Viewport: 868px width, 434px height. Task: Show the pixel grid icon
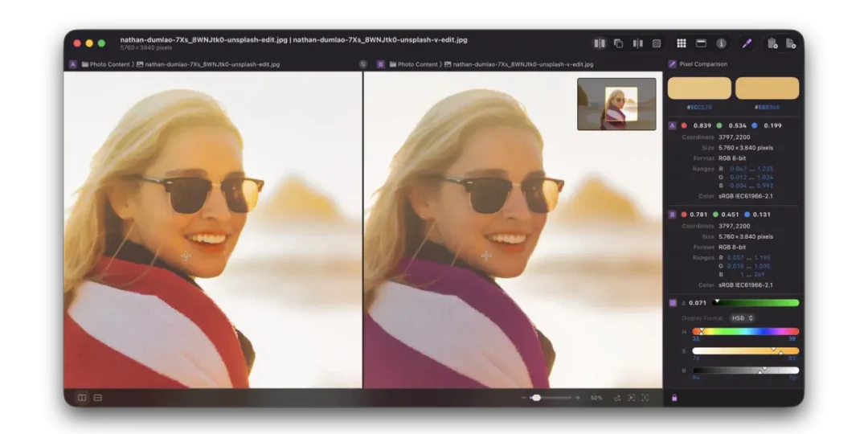(682, 43)
